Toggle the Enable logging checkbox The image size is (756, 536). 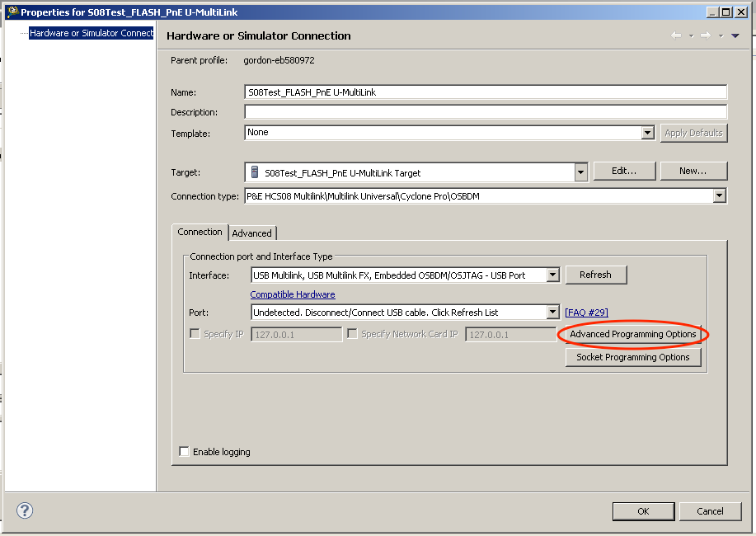point(184,451)
